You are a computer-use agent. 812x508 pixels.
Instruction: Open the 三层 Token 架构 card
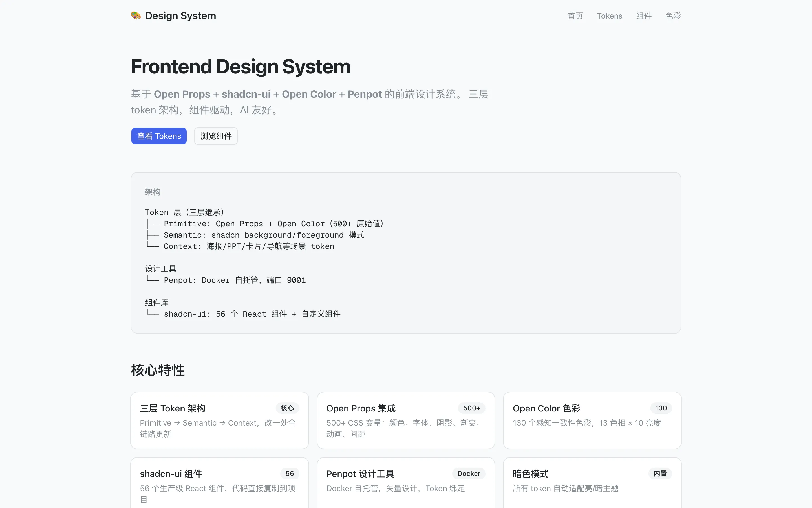(219, 420)
